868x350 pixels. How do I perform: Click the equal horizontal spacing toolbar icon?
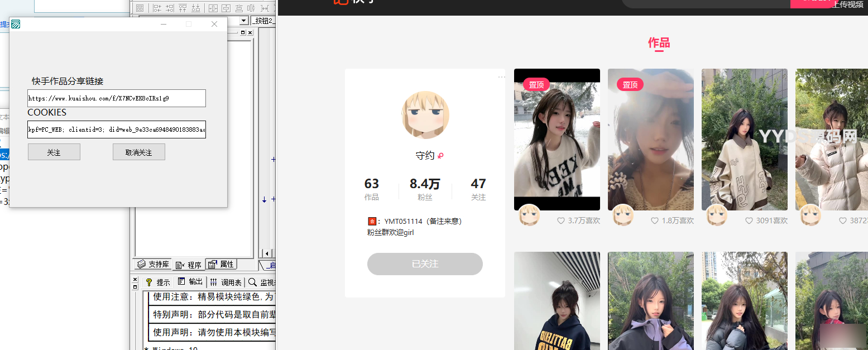coord(265,8)
